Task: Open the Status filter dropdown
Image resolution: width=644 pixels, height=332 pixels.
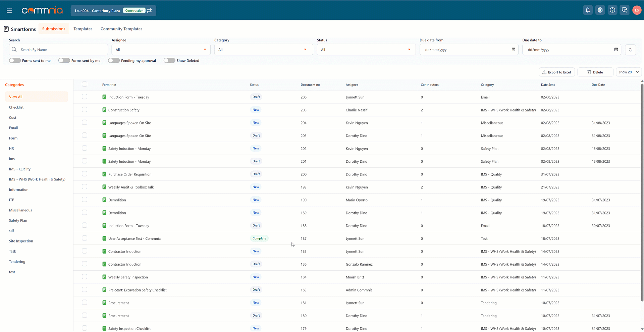Action: tap(366, 50)
